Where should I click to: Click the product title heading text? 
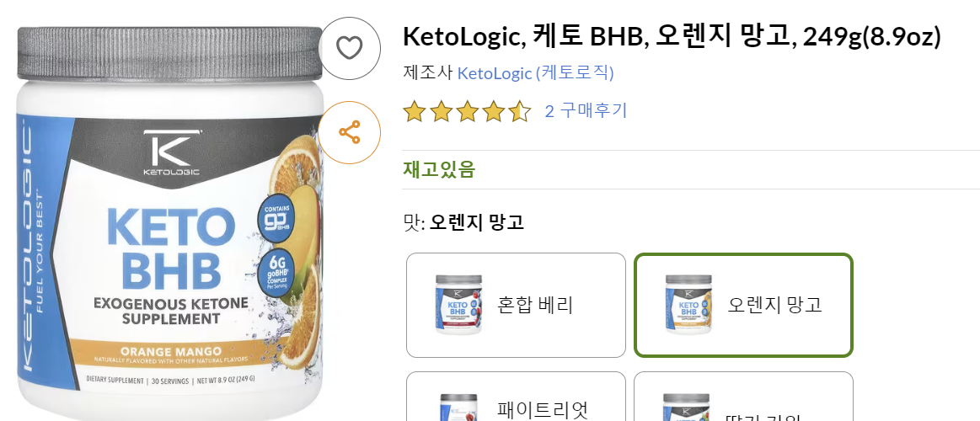pos(672,37)
